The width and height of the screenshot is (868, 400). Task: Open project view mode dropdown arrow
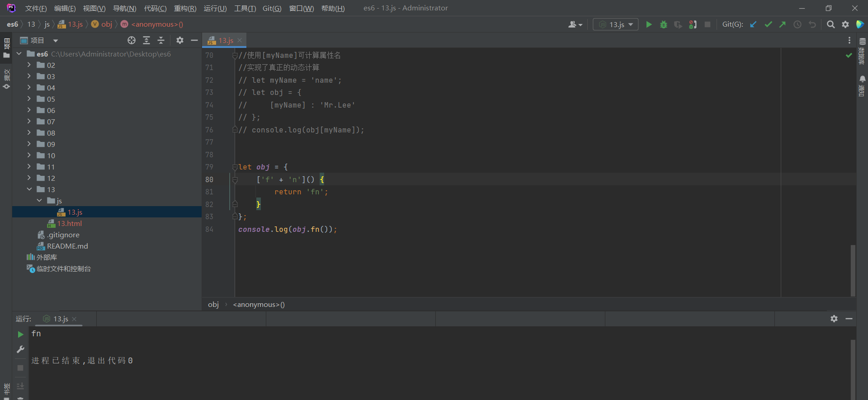[56, 41]
